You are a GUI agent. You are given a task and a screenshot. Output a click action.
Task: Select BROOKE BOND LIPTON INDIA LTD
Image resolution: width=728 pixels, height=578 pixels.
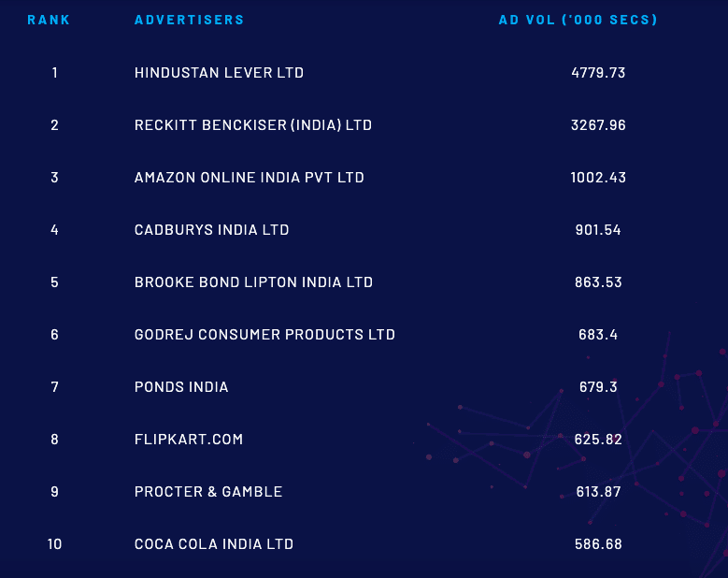pyautogui.click(x=253, y=282)
